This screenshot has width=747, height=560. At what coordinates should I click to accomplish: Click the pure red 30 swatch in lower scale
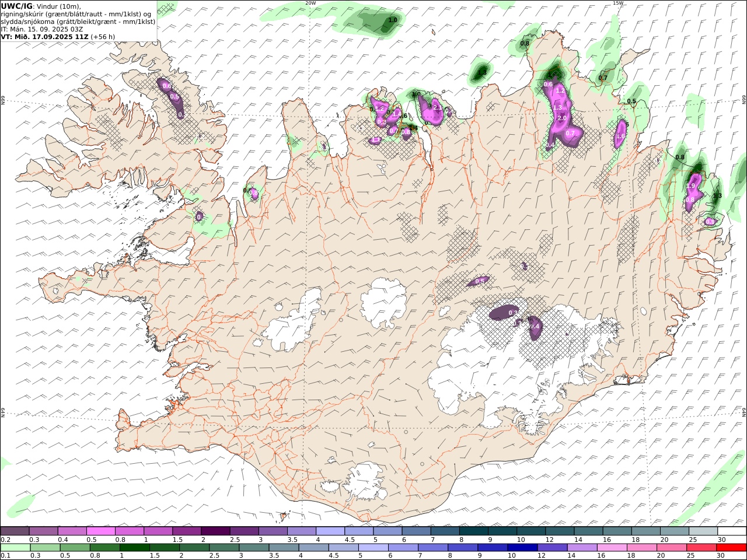(x=731, y=548)
